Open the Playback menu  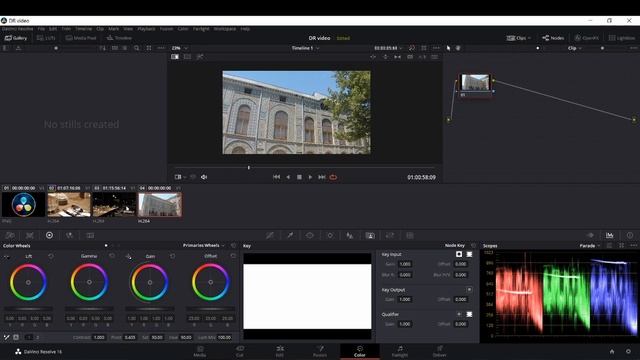click(146, 29)
